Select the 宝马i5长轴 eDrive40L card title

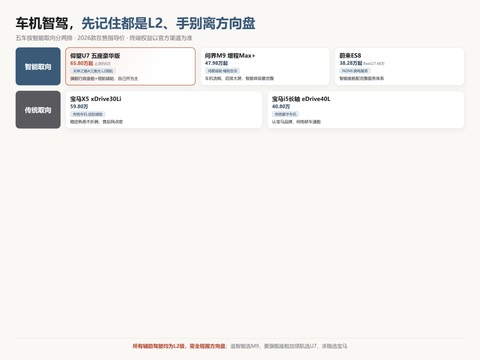[x=301, y=99]
